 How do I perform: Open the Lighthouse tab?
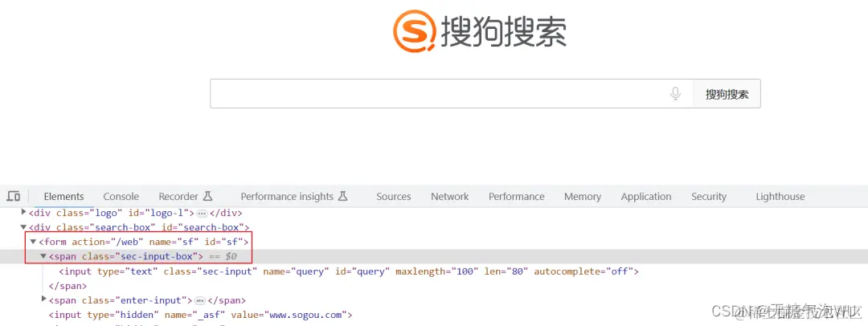click(x=780, y=197)
